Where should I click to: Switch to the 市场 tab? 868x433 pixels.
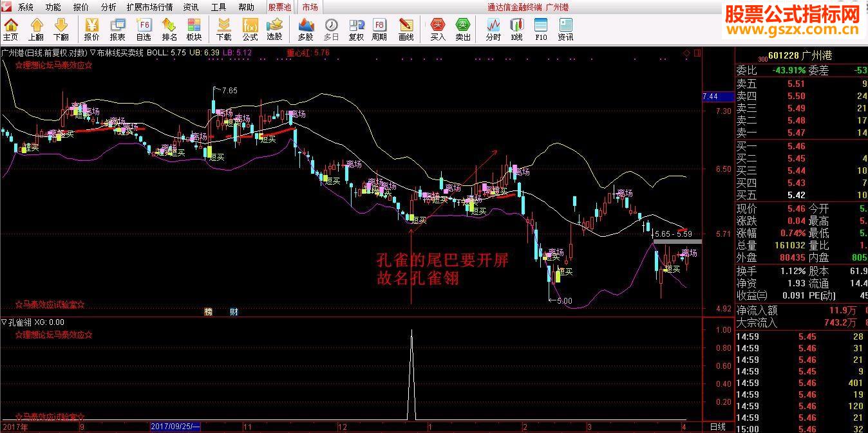point(310,7)
